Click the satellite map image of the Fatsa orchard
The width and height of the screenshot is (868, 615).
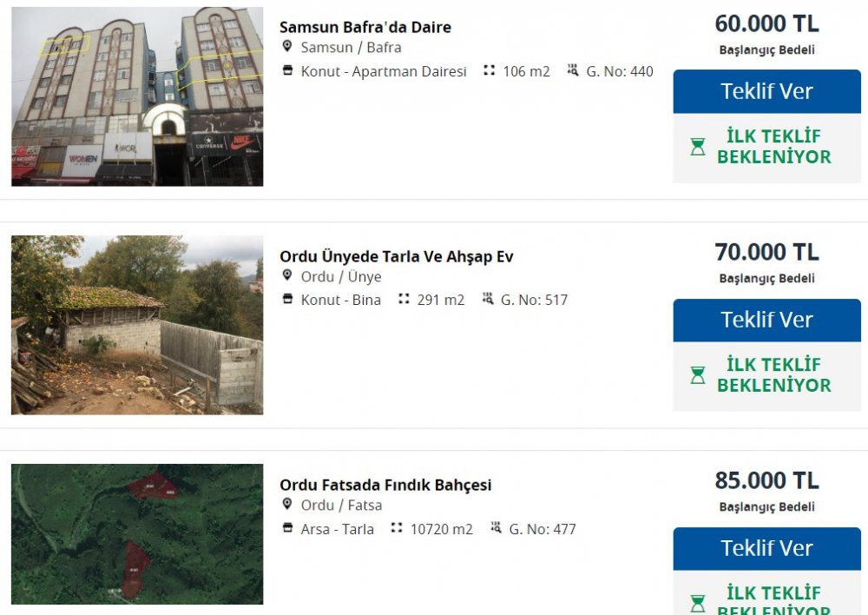pos(135,534)
